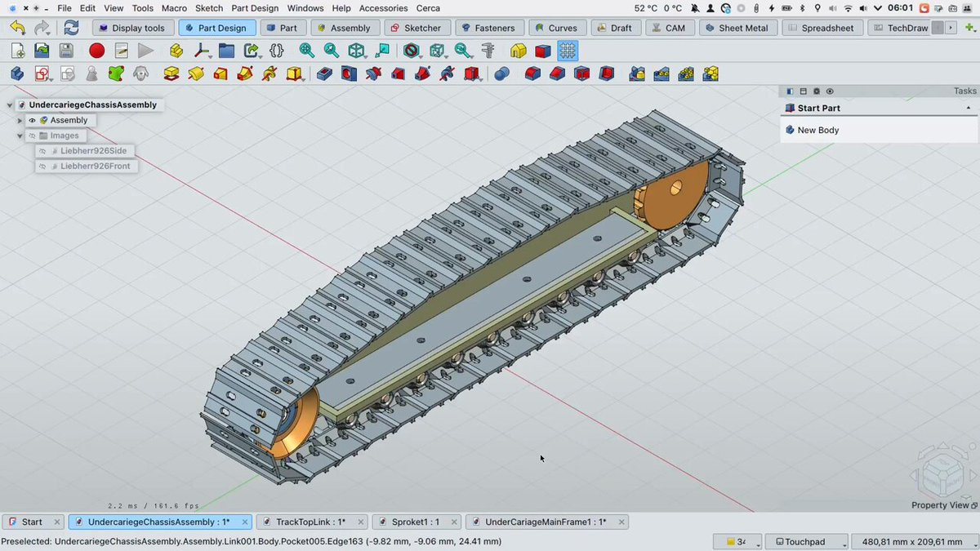
Task: Click the Refresh recompute icon
Action: click(71, 28)
